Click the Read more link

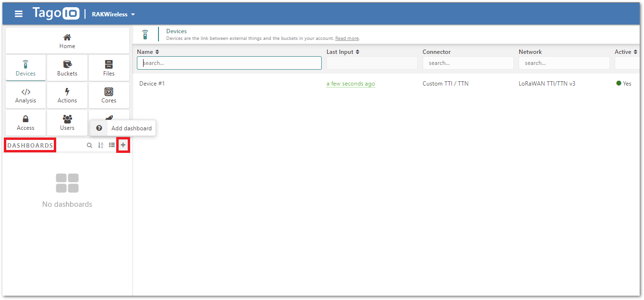coord(347,38)
